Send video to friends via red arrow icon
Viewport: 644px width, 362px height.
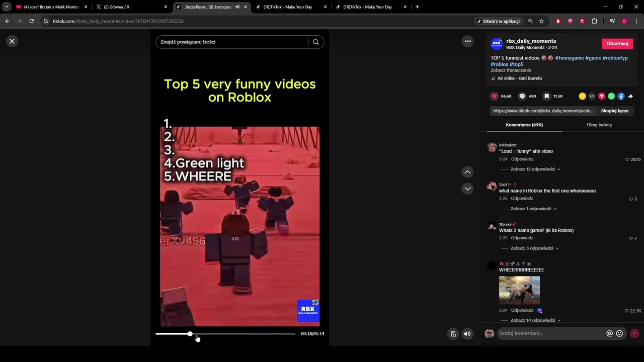point(601,96)
